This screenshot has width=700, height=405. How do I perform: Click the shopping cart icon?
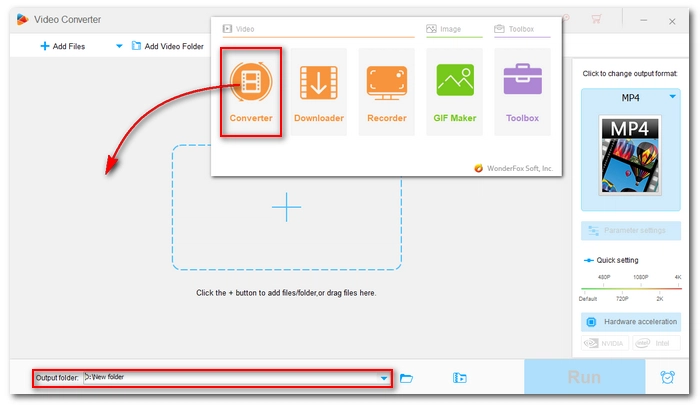point(596,19)
